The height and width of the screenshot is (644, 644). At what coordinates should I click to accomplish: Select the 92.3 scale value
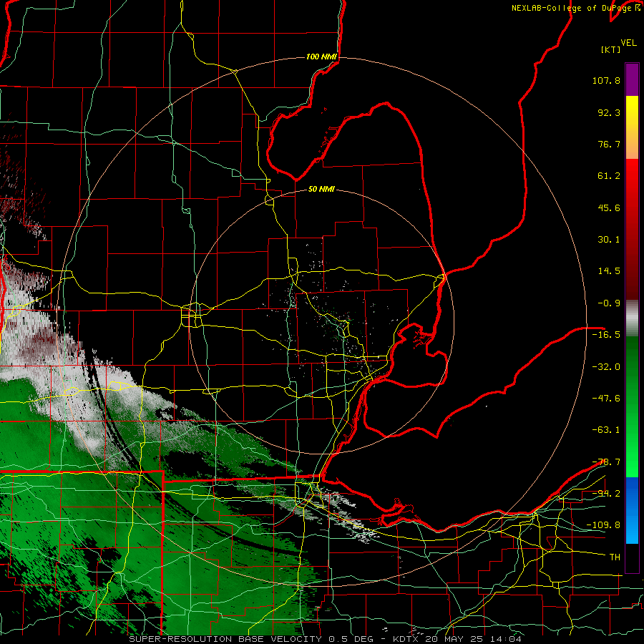click(609, 112)
